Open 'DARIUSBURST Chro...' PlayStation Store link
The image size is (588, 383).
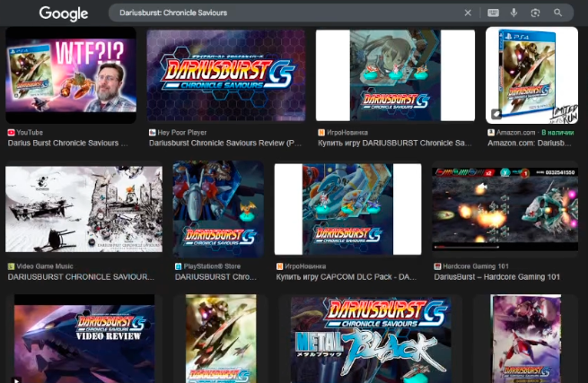[215, 277]
